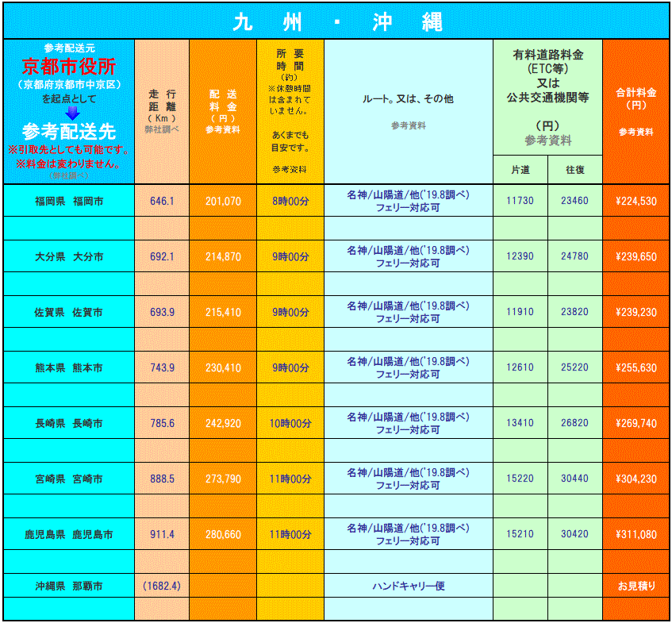Viewport: 672px width, 623px height.
Task: Click the 646.1 distance value
Action: click(162, 202)
